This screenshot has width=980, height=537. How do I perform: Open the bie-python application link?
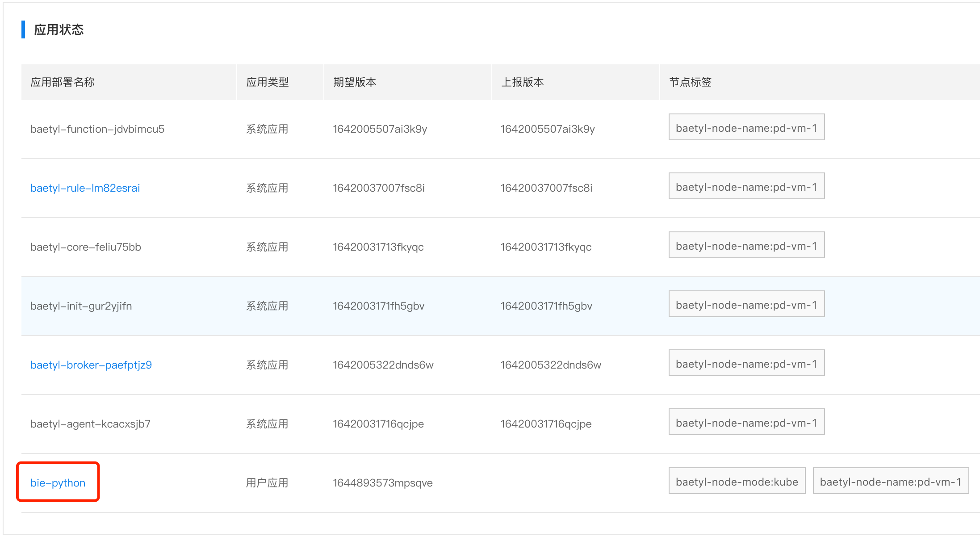click(x=58, y=483)
